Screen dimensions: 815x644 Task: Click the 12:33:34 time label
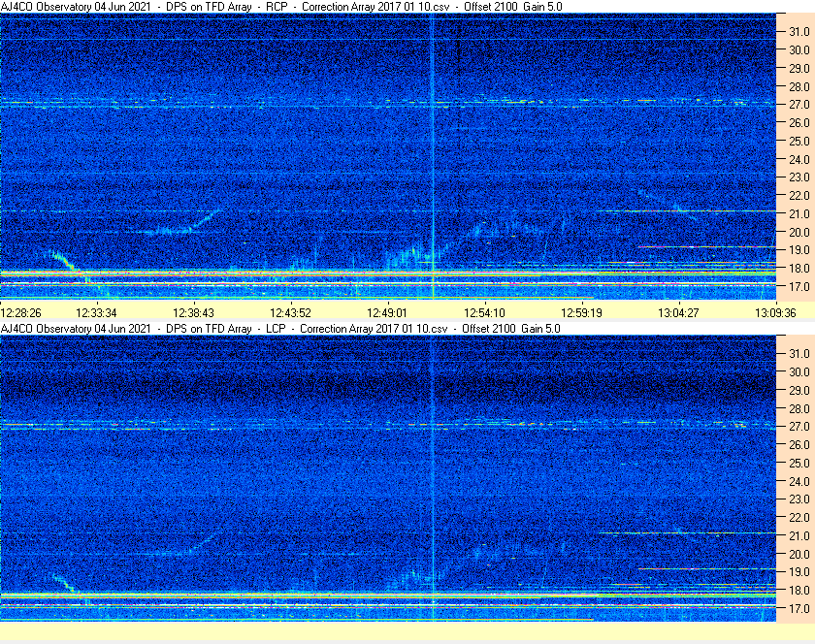tap(96, 313)
